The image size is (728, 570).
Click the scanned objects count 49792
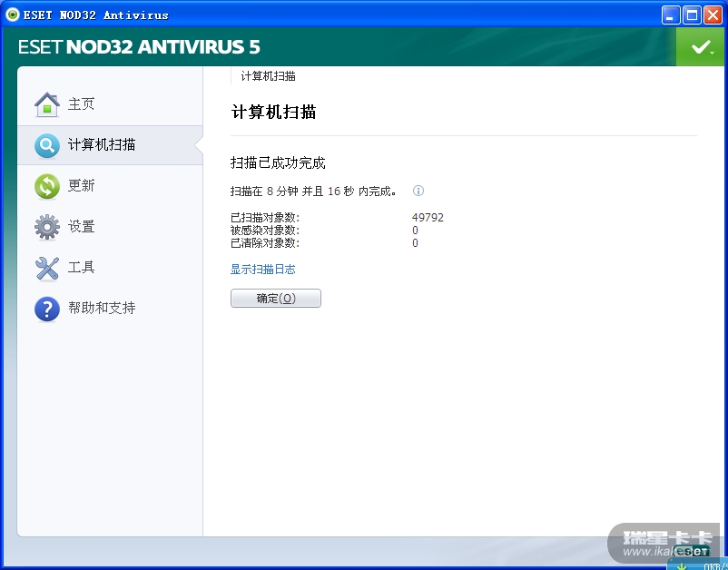[x=428, y=217]
